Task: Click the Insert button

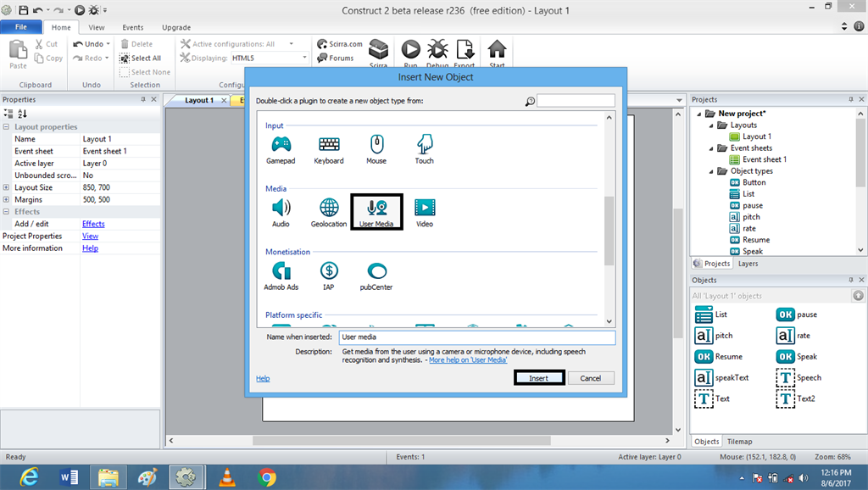Action: click(538, 378)
